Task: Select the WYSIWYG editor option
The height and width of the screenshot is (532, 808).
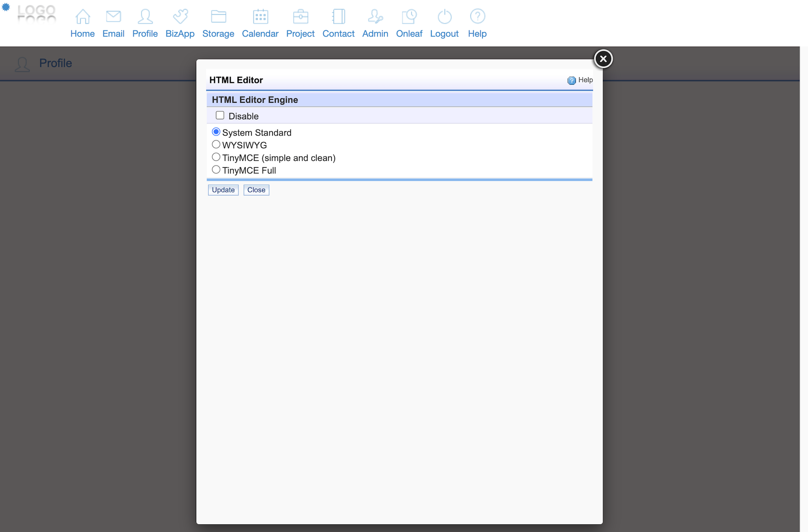Action: point(216,144)
